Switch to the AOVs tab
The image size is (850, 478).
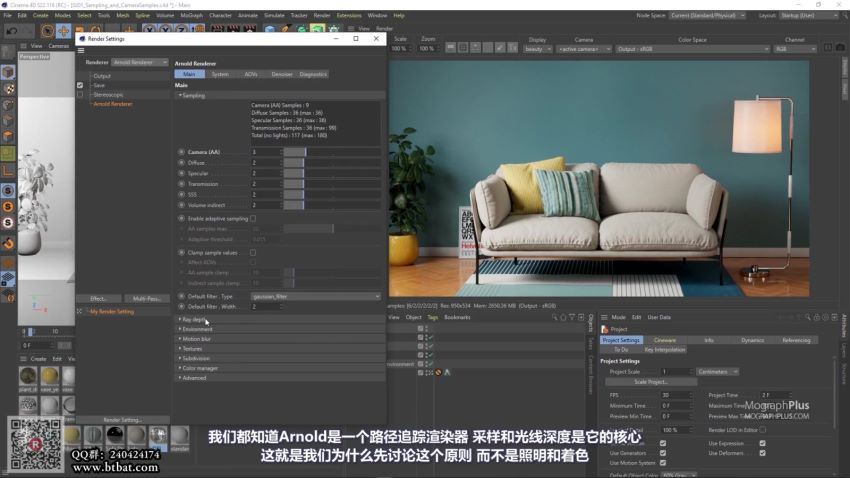tap(251, 74)
